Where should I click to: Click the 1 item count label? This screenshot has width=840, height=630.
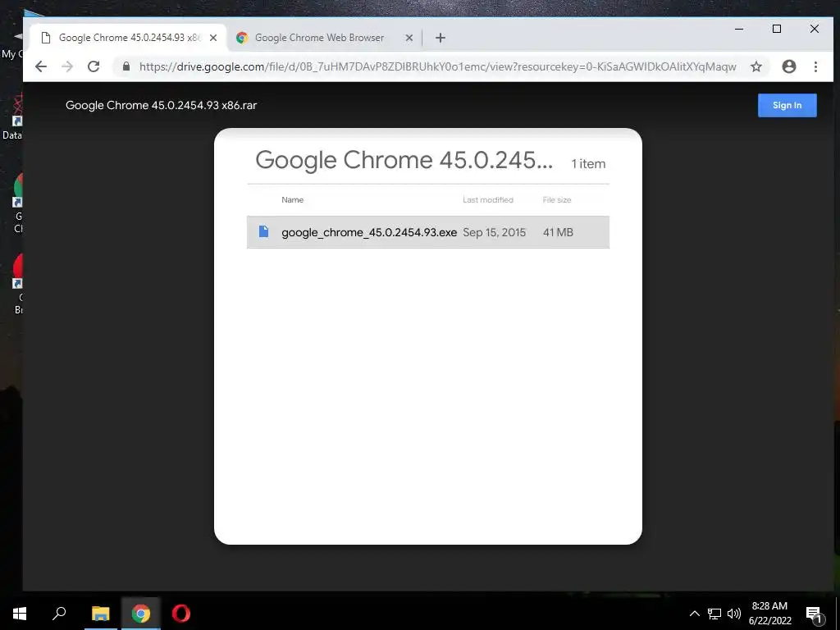tap(588, 164)
